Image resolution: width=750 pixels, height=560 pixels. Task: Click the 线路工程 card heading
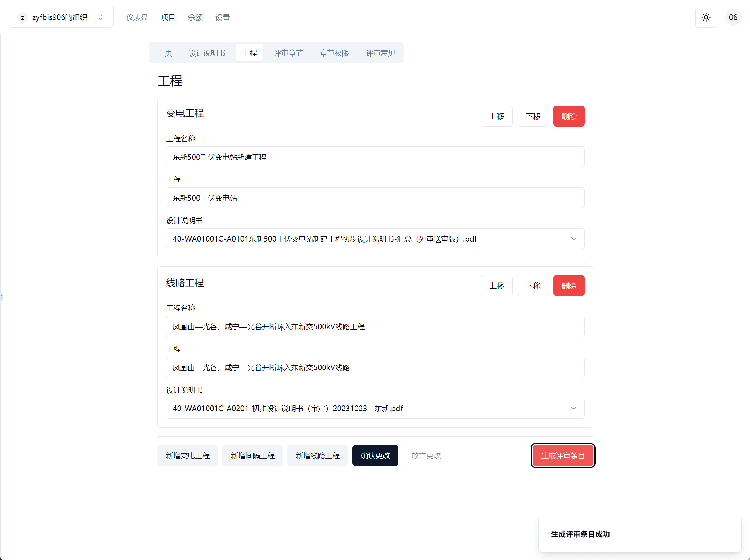tap(185, 283)
